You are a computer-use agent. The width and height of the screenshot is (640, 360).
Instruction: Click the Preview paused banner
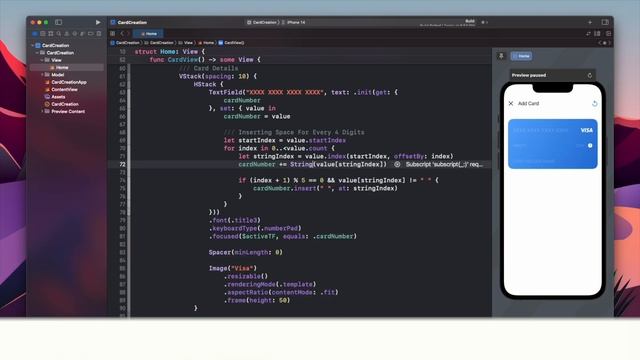(x=552, y=75)
